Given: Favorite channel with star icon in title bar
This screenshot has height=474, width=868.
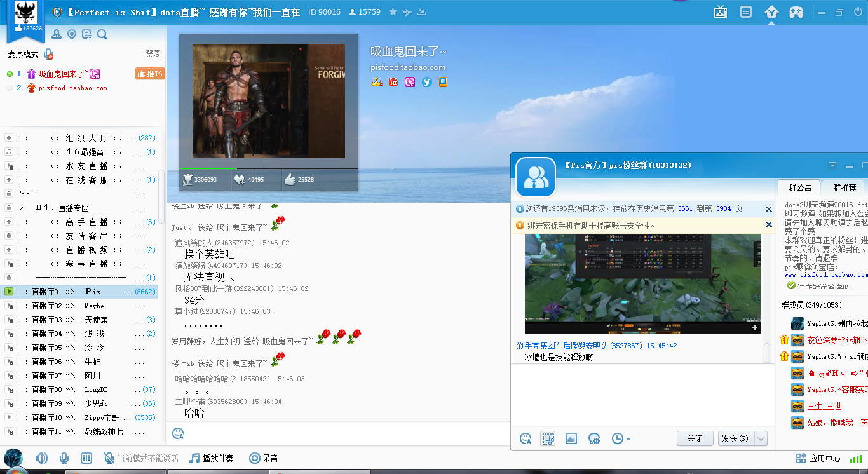Looking at the screenshot, I should 393,12.
